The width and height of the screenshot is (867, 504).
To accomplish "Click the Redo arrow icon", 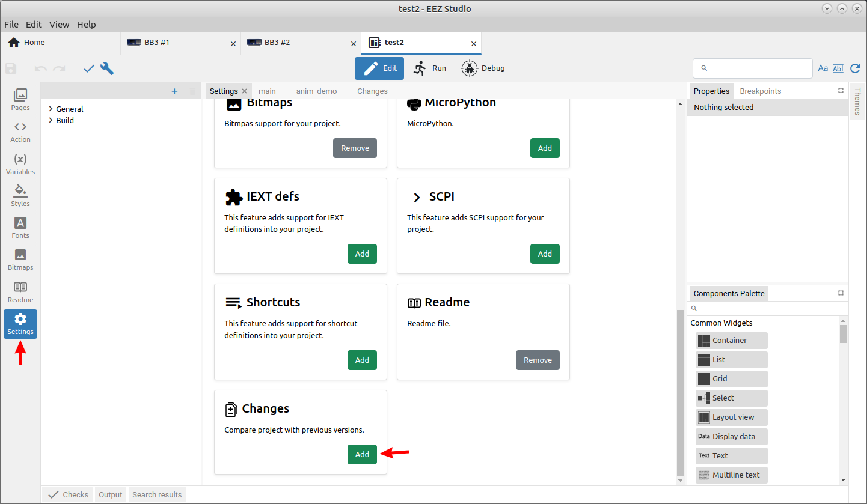I will 59,68.
